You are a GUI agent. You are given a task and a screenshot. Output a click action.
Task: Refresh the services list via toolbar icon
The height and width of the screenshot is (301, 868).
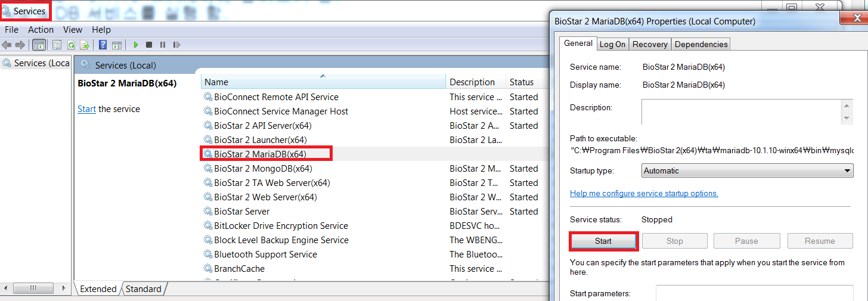coord(71,45)
